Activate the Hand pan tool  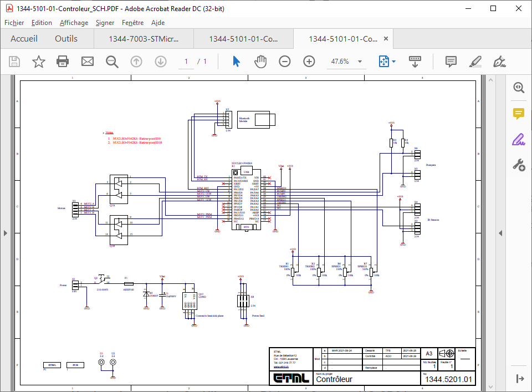pyautogui.click(x=260, y=62)
